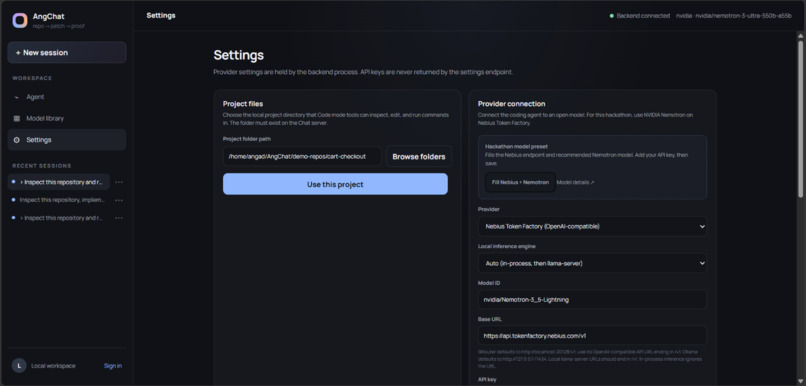
Task: Click the 'WORKSPACE' sidebar label
Action: click(32, 78)
